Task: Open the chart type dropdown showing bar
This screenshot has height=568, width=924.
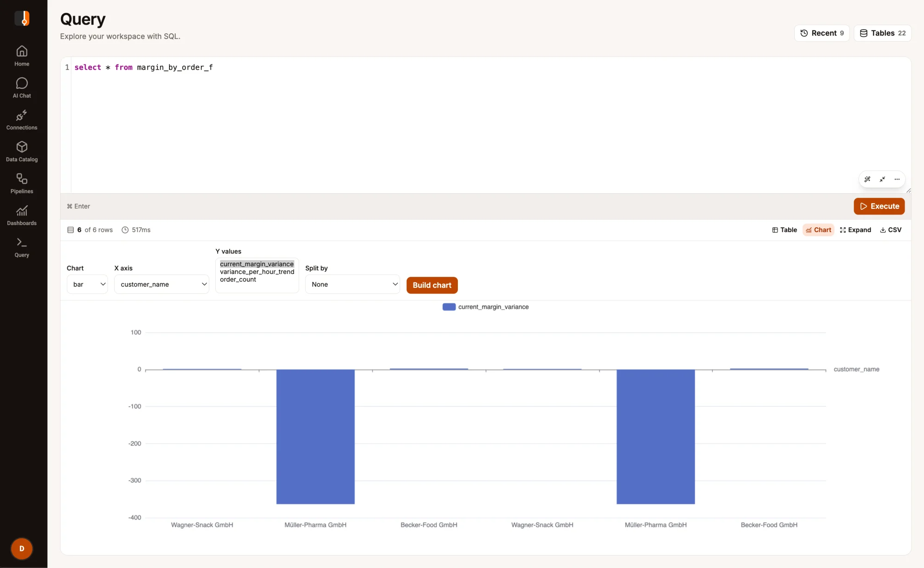Action: click(x=87, y=284)
